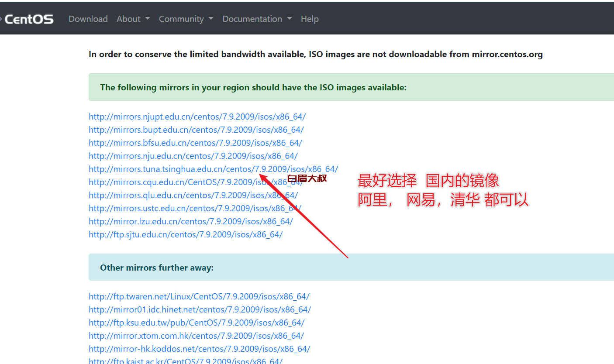Open the mirror.xtom.com.hk mirror link
The height and width of the screenshot is (364, 614).
click(197, 336)
